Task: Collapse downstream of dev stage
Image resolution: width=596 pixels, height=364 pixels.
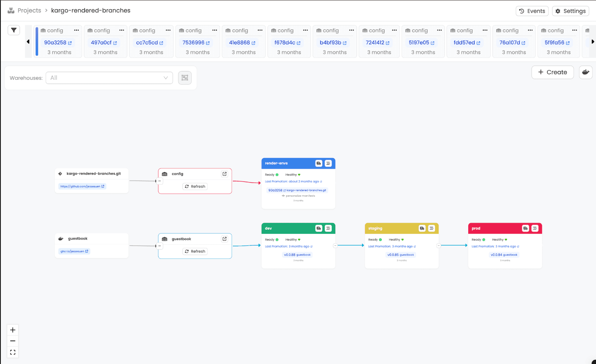Action: click(x=335, y=246)
